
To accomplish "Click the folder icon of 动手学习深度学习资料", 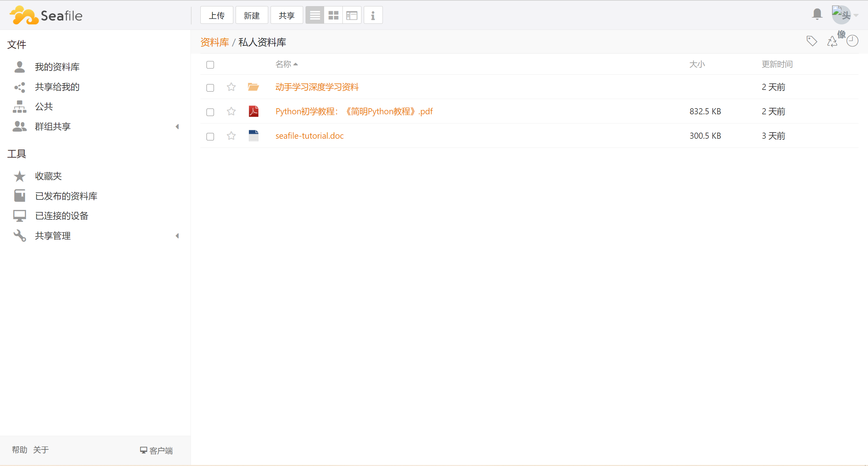I will point(253,87).
